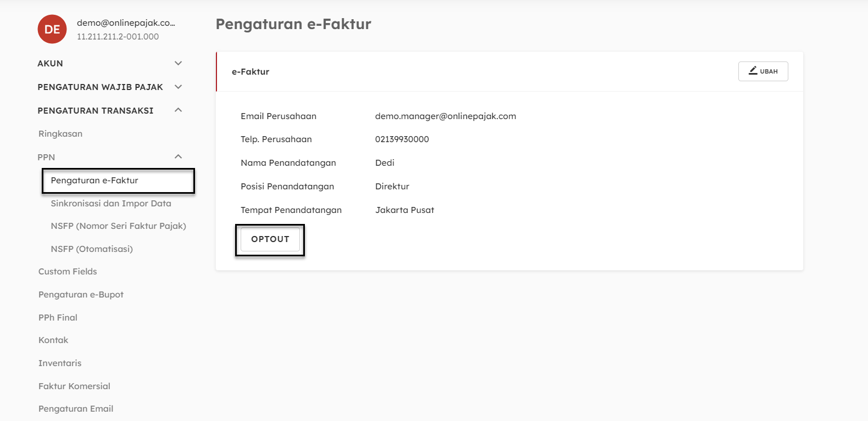Open Pengaturan e-Bupot page
Screen dimensions: 868x421
coord(81,295)
